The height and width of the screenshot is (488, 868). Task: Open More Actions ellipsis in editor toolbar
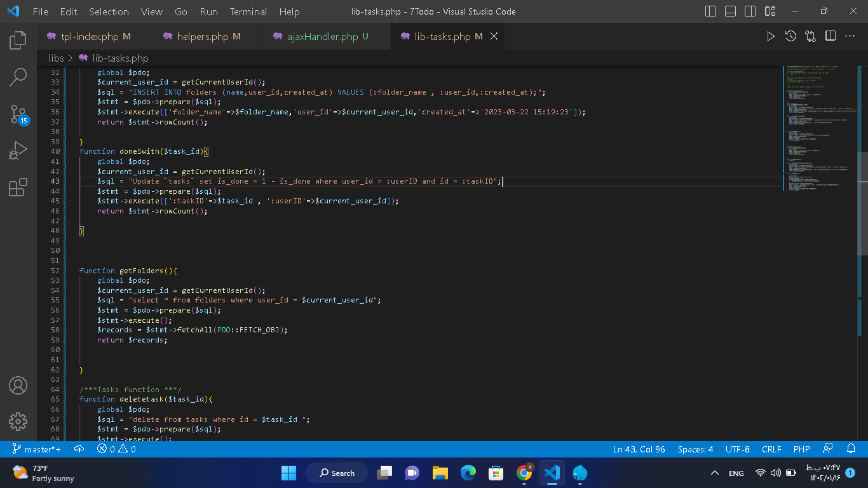850,37
